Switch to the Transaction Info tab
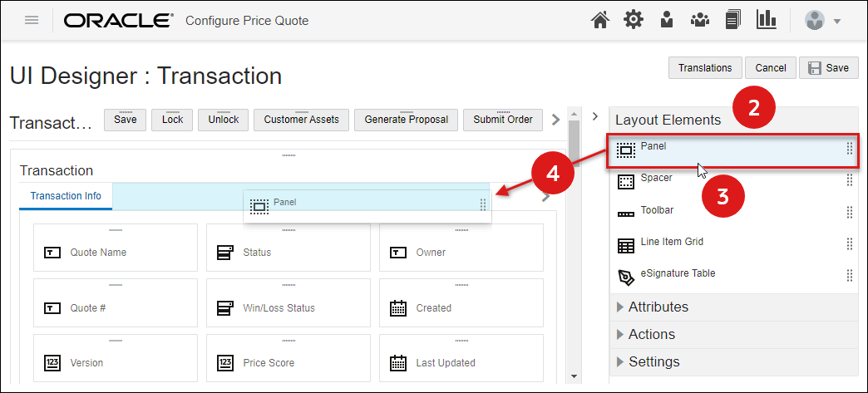The height and width of the screenshot is (393, 868). pyautogui.click(x=66, y=196)
